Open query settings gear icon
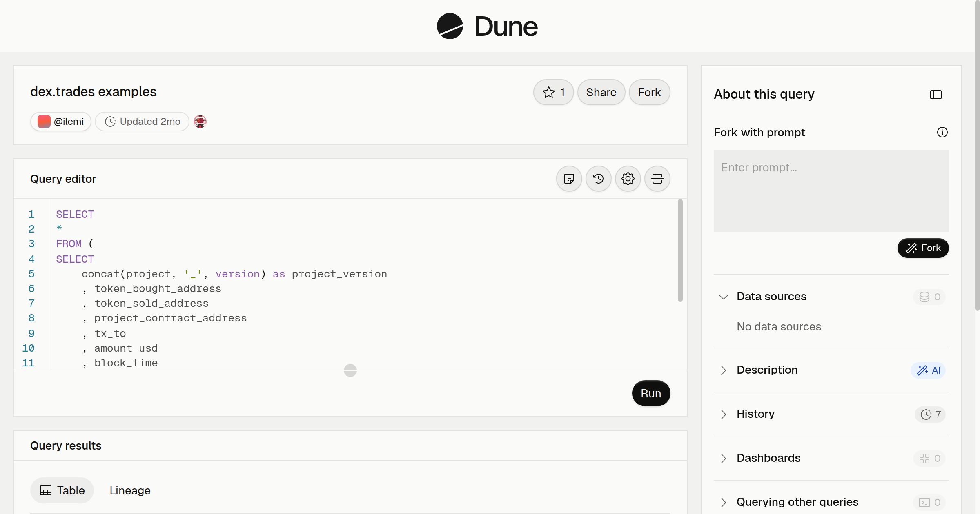 point(628,179)
